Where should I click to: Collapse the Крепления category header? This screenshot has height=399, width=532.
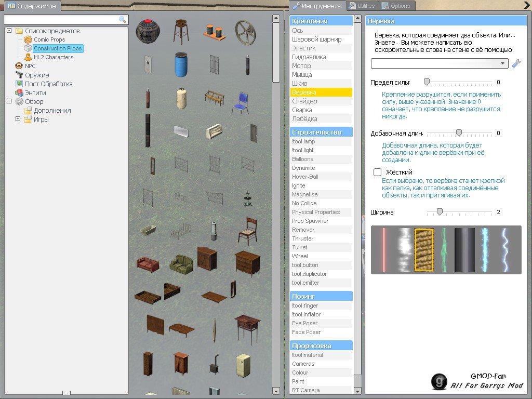tap(321, 21)
